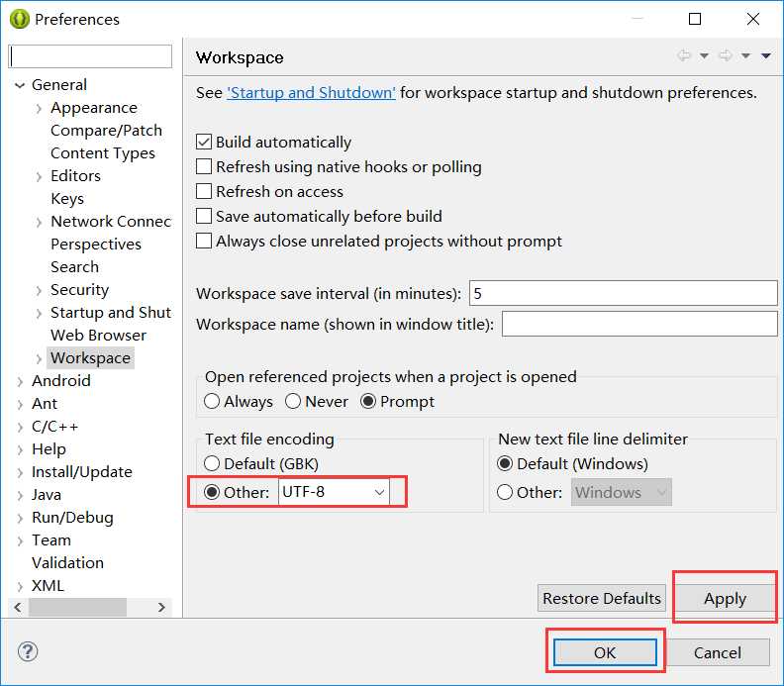Select Other text file encoding radio
Screen dimensions: 784x686
(212, 492)
